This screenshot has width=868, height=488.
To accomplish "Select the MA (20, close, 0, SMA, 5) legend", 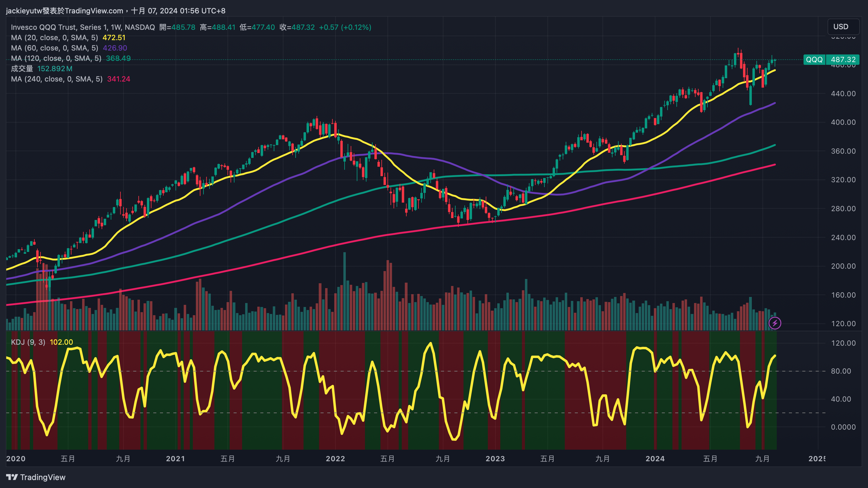I will [54, 38].
